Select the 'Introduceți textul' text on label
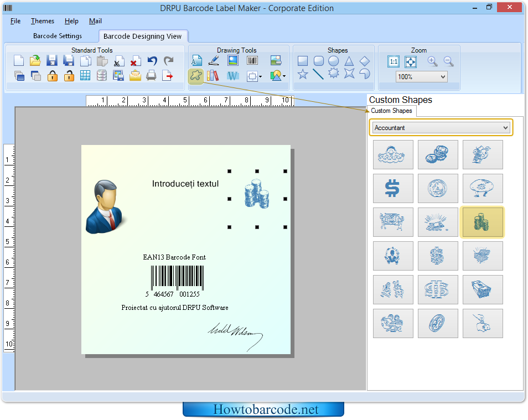Viewport: 528px width, 420px height. [x=185, y=184]
